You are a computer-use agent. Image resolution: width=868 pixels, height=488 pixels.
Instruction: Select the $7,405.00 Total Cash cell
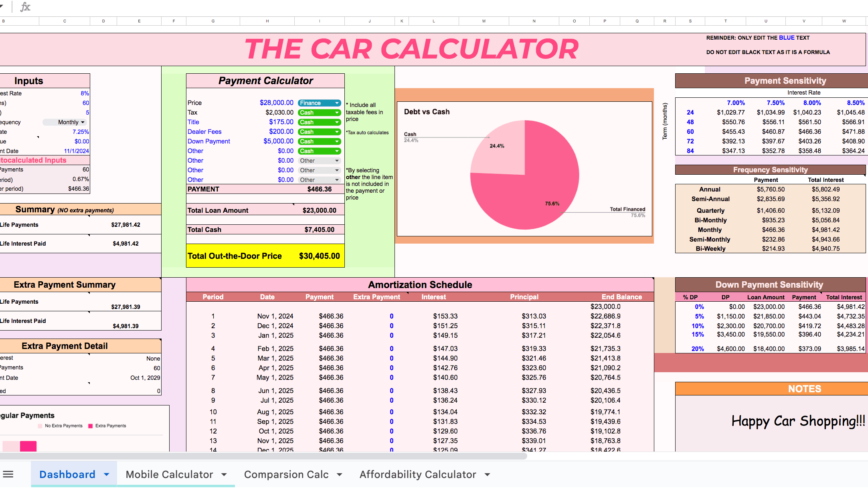click(x=319, y=230)
